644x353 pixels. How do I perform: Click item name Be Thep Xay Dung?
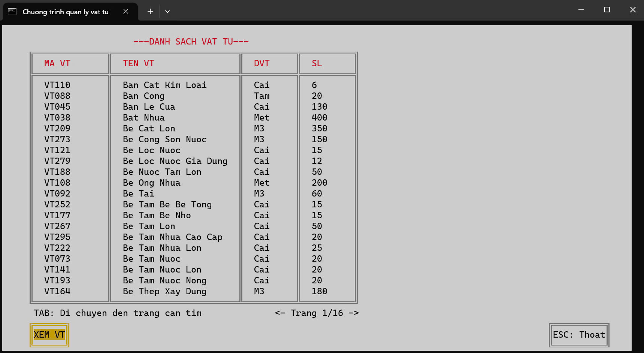pyautogui.click(x=165, y=292)
